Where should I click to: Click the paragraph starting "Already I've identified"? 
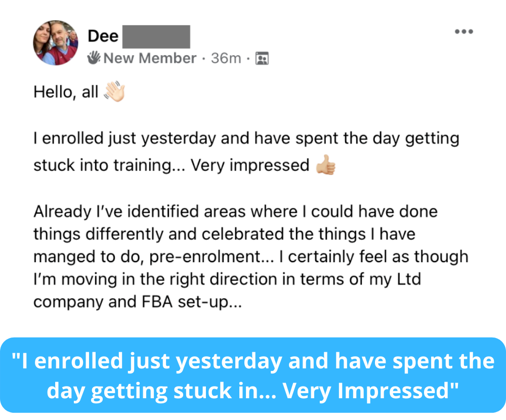[x=235, y=211]
